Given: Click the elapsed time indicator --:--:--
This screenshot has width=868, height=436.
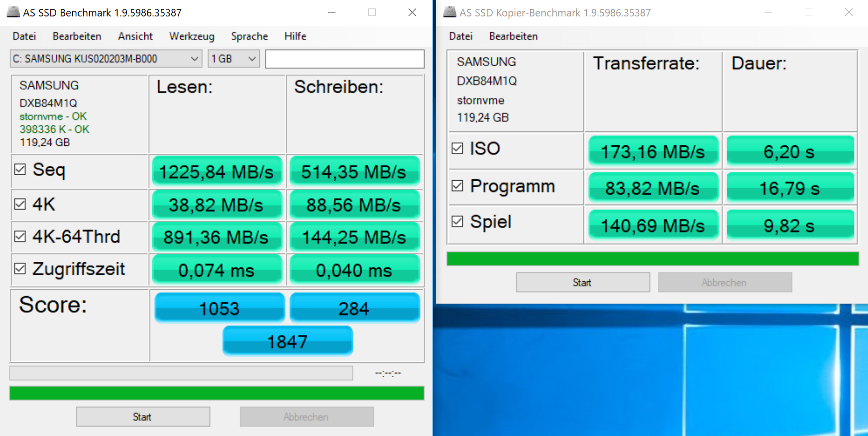Looking at the screenshot, I should click(x=388, y=373).
